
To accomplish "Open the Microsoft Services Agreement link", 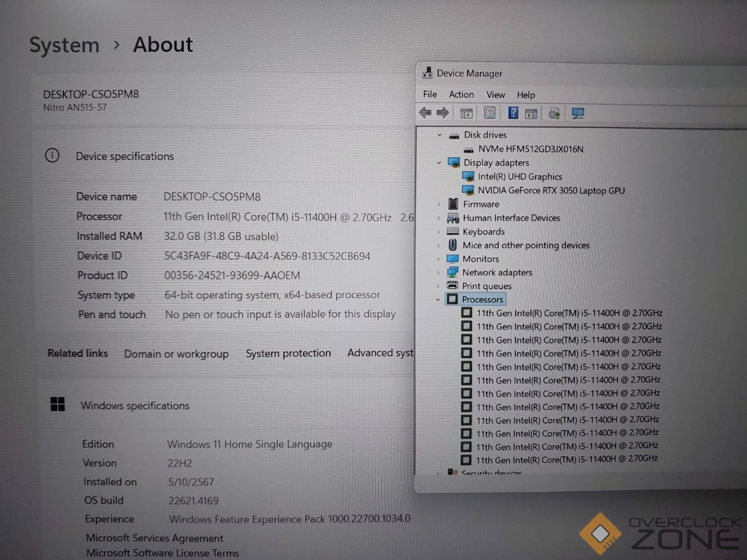I will click(155, 538).
